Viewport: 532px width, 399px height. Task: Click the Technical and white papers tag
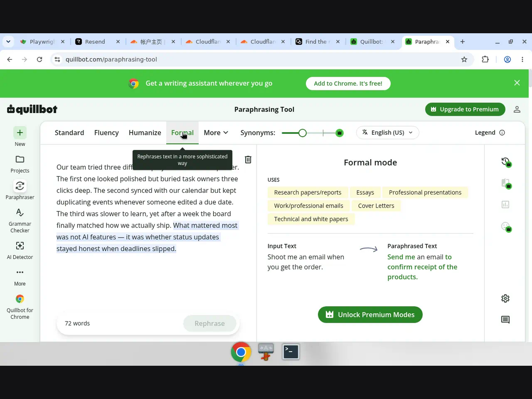(311, 219)
